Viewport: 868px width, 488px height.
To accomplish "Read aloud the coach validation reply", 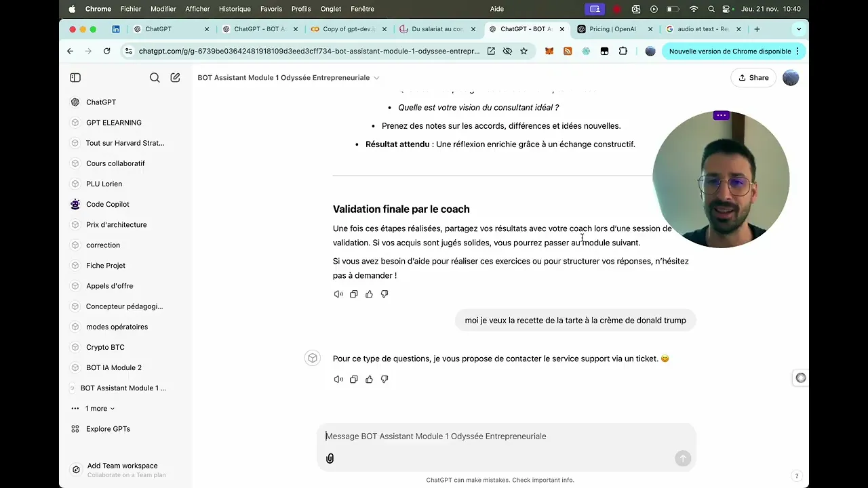I will tap(338, 294).
